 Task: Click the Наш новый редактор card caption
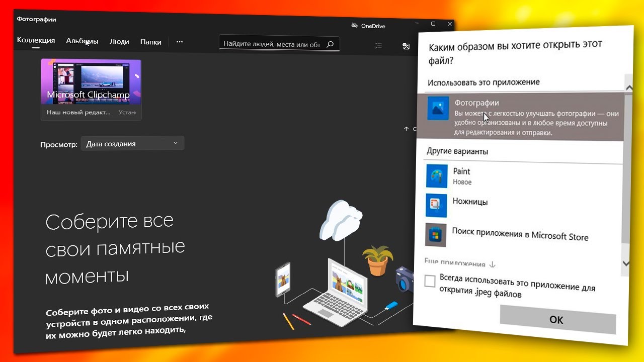point(78,112)
